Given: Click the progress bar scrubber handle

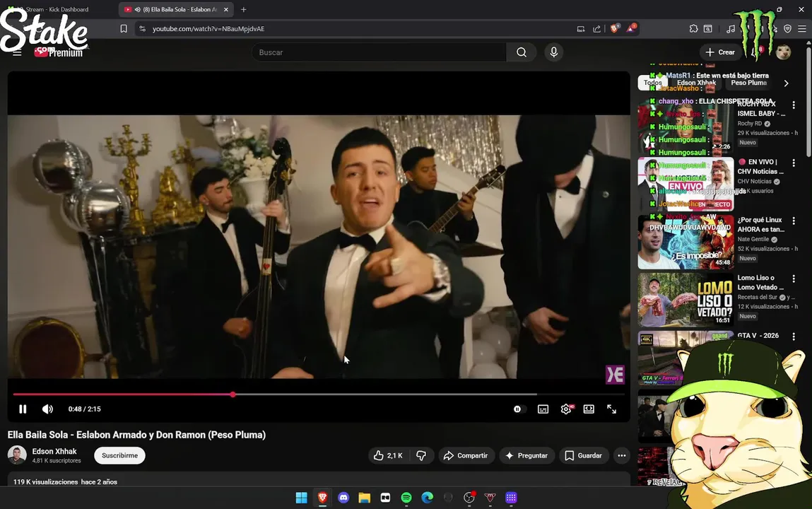Looking at the screenshot, I should (x=233, y=394).
